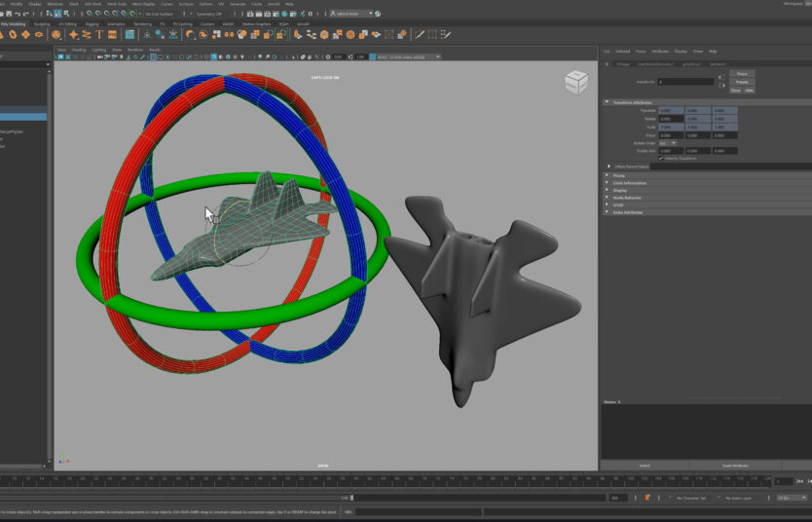The height and width of the screenshot is (522, 812).
Task: Click the orange SVG shelf icon
Action: (x=113, y=35)
